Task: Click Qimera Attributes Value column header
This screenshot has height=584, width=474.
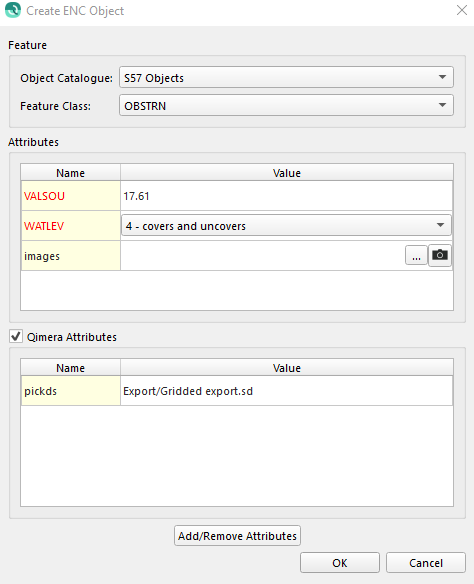Action: pyautogui.click(x=287, y=368)
